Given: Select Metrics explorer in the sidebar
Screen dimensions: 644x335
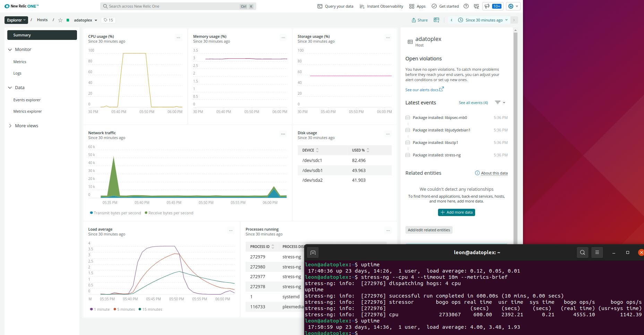Looking at the screenshot, I should [27, 111].
